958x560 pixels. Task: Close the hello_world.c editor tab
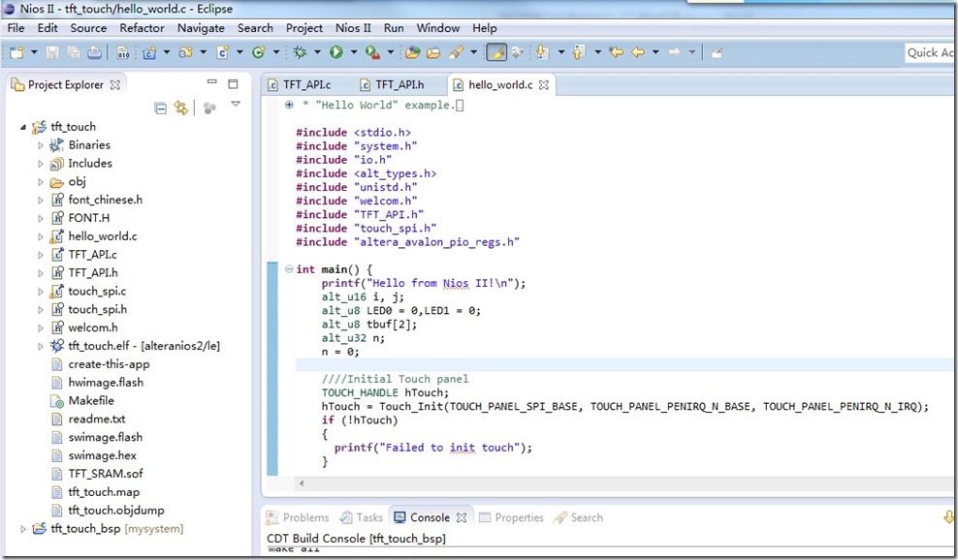[x=544, y=85]
